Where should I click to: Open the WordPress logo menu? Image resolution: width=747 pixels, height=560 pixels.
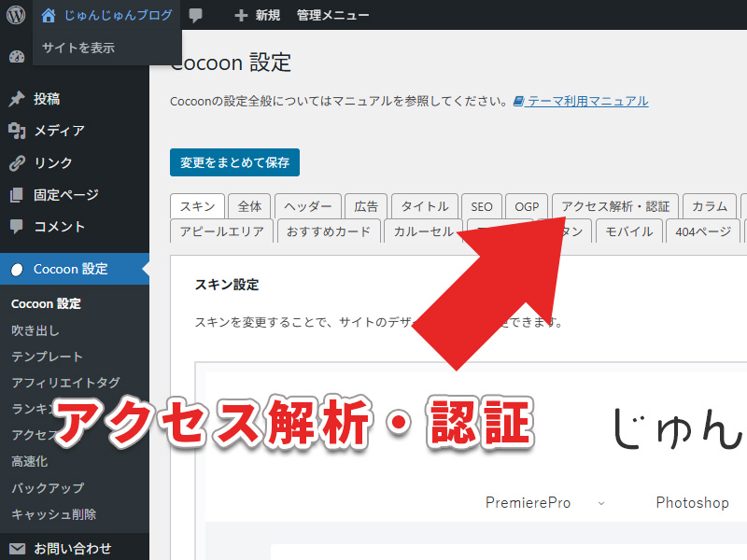point(16,15)
